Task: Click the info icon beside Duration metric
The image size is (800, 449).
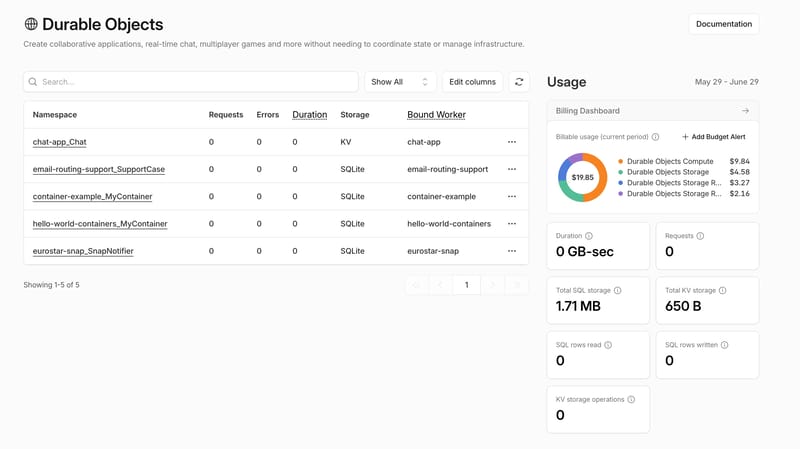Action: 589,236
